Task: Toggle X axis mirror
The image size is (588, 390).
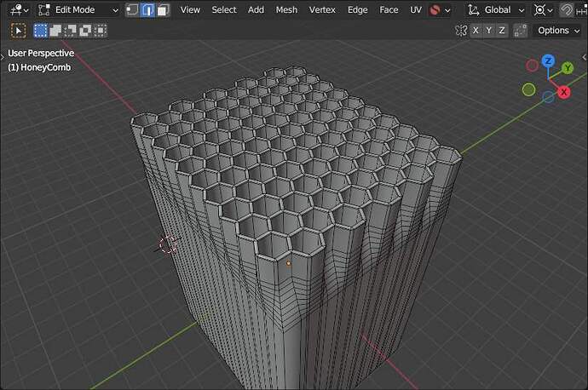Action: [x=476, y=31]
